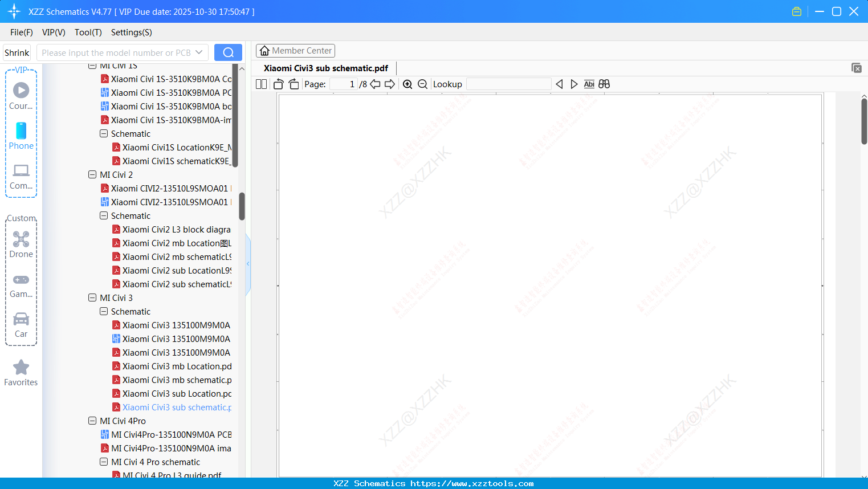
Task: Open the VIP(V) menu
Action: (x=54, y=32)
